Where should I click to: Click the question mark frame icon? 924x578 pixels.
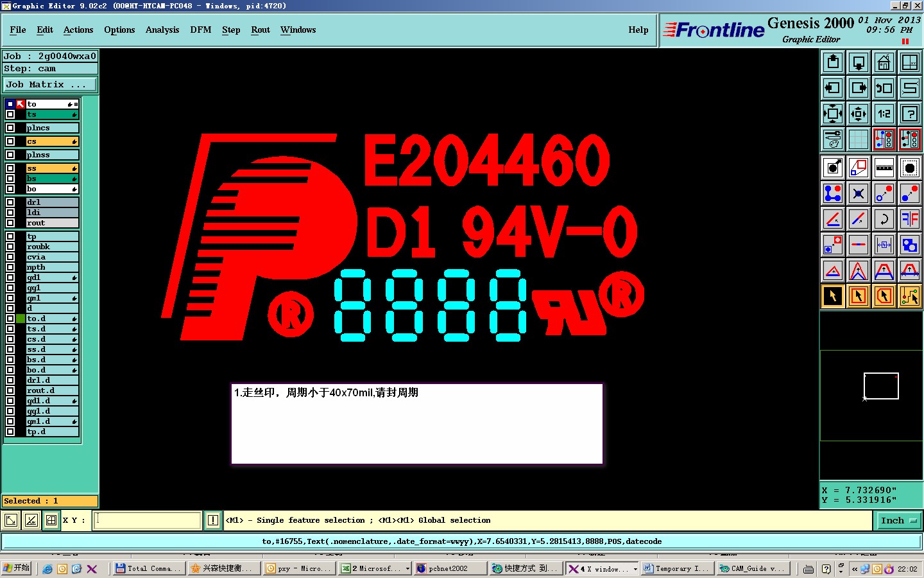coord(910,114)
